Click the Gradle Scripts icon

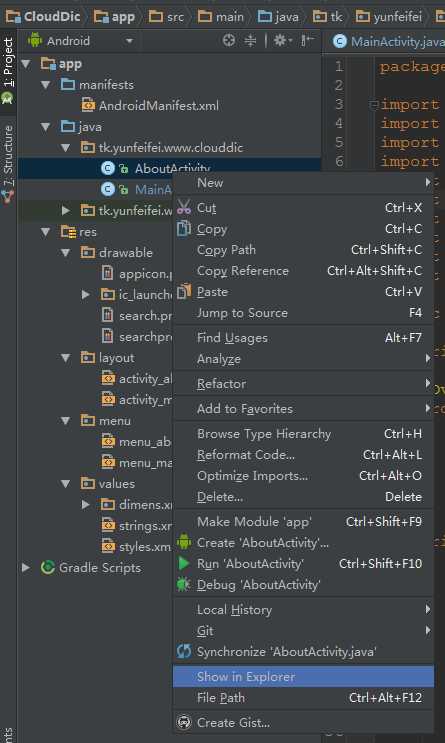point(47,567)
